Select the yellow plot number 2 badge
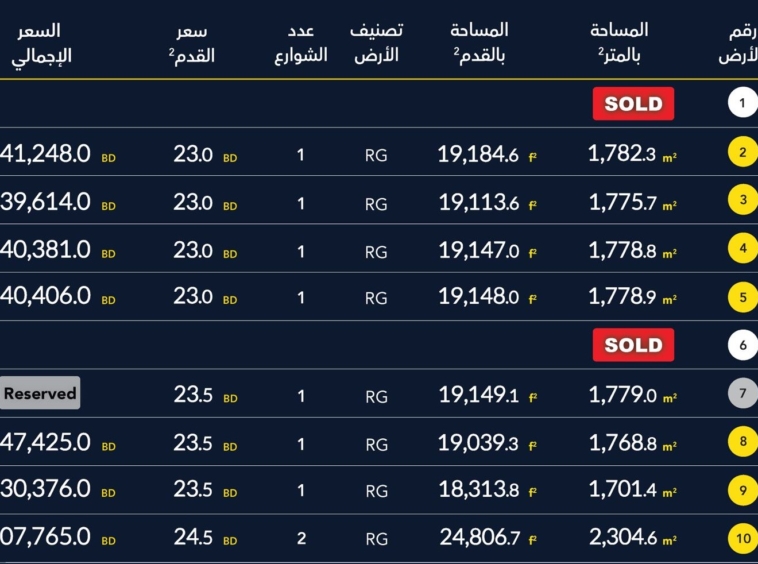This screenshot has width=758, height=564. [x=743, y=153]
